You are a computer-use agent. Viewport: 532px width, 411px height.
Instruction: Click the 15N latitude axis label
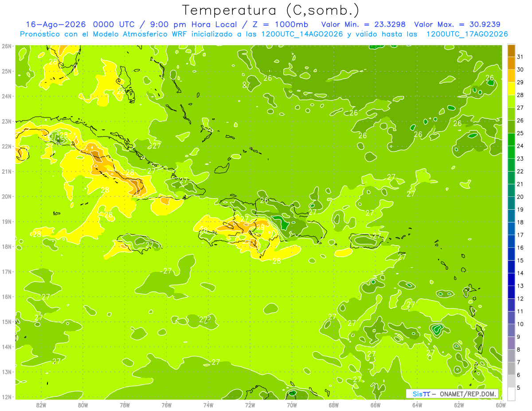click(7, 321)
